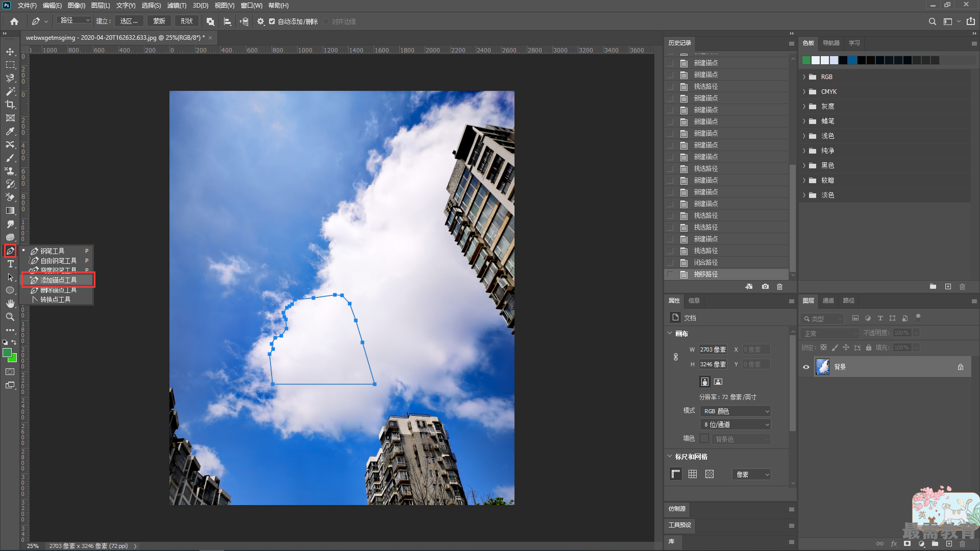Open 像素 ruler units dropdown
The image size is (980, 551).
(x=751, y=474)
